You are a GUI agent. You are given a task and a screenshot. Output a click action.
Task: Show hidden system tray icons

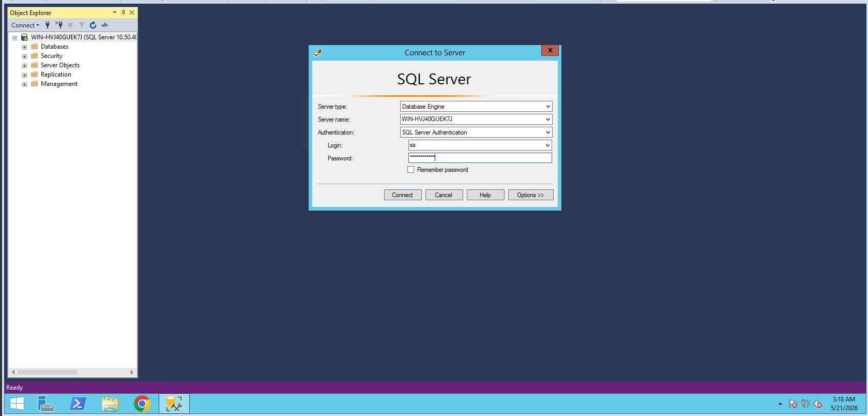pos(780,404)
